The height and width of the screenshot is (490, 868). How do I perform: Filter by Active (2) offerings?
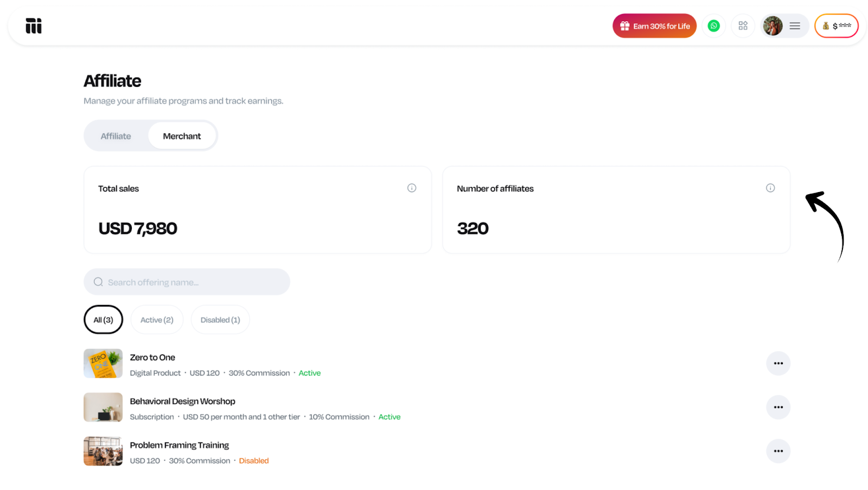(x=157, y=320)
